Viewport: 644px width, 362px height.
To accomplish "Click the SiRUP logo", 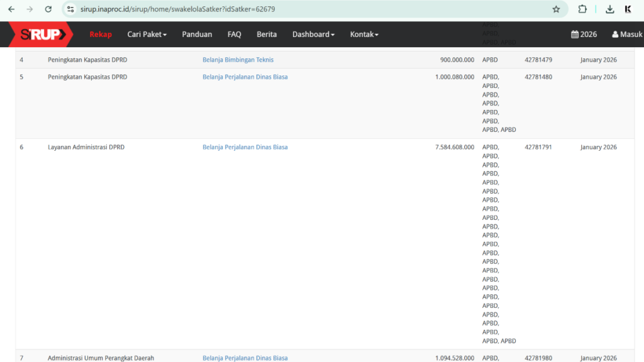I will [x=40, y=34].
